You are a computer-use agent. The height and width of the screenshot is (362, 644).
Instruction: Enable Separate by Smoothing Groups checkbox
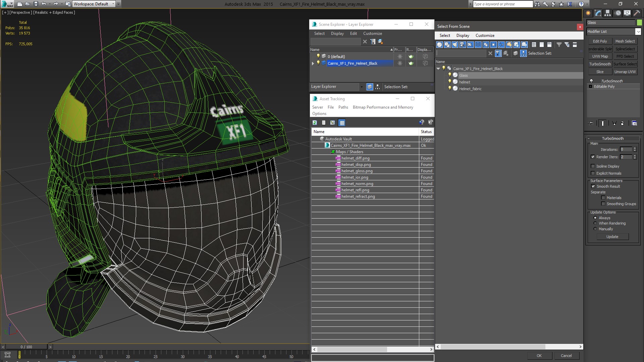coord(603,204)
